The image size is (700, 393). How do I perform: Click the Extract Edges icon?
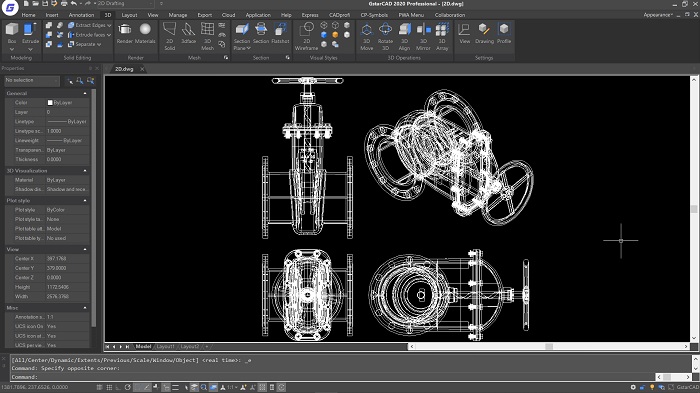71,25
